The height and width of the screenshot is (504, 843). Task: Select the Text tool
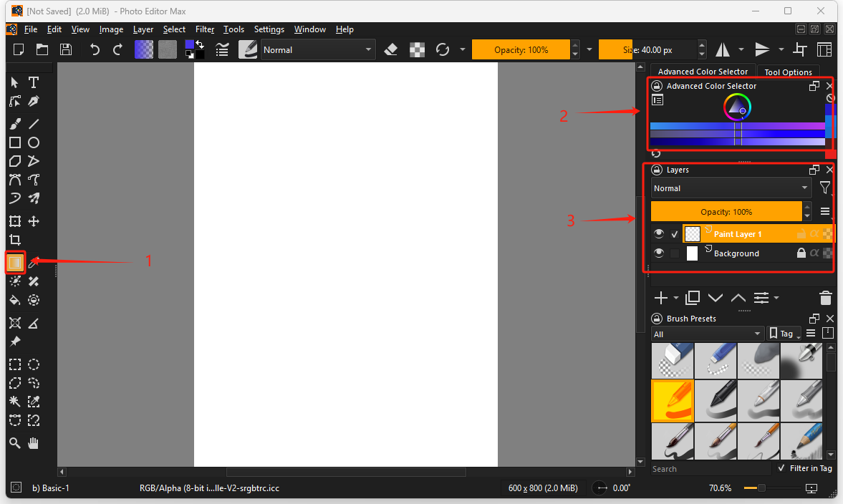(34, 82)
